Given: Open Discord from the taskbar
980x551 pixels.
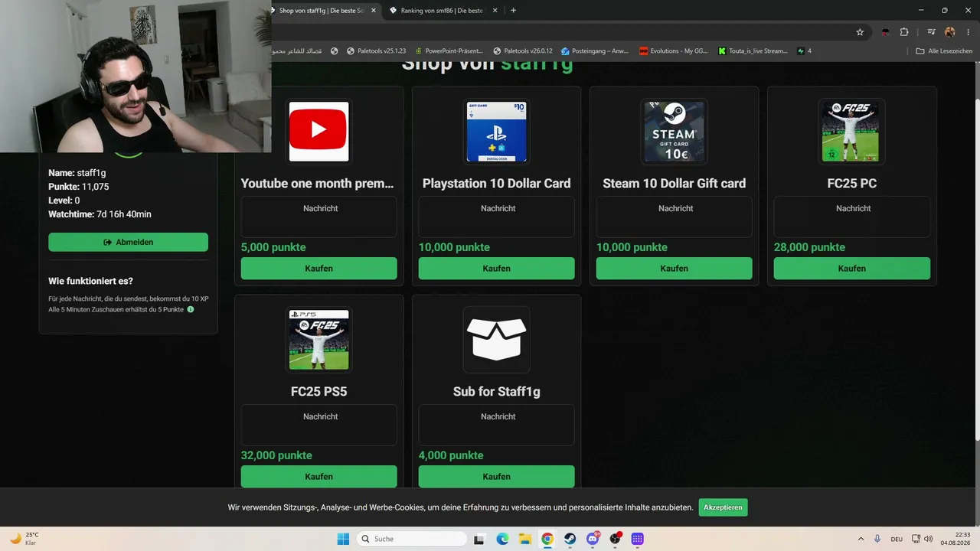Looking at the screenshot, I should (x=593, y=539).
